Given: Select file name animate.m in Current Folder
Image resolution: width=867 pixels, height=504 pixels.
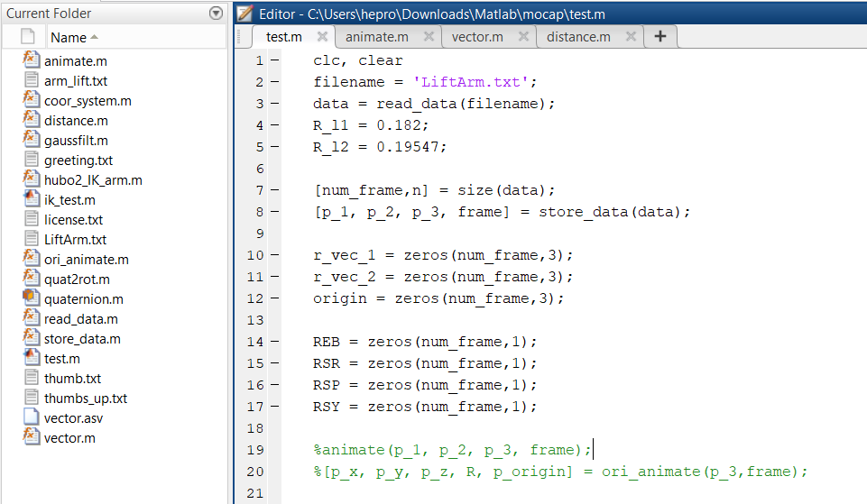Looking at the screenshot, I should click(76, 61).
